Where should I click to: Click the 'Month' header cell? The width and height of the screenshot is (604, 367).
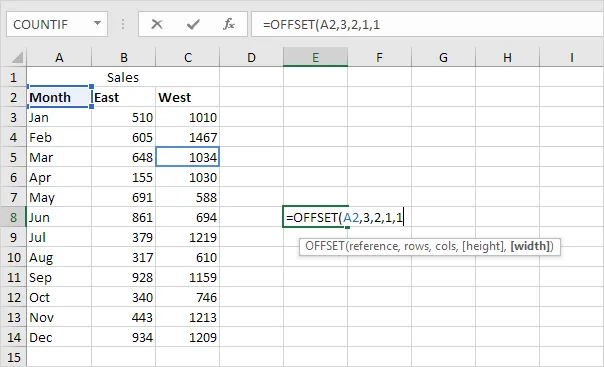(59, 97)
